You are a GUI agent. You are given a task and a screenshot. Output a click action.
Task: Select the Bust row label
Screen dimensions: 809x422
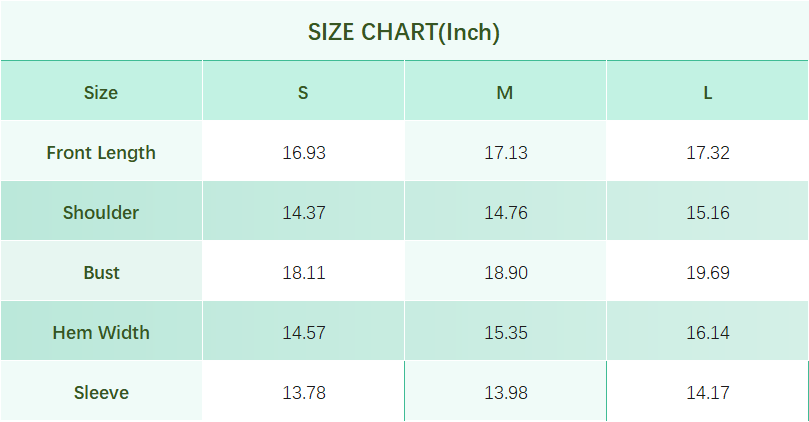(x=101, y=273)
